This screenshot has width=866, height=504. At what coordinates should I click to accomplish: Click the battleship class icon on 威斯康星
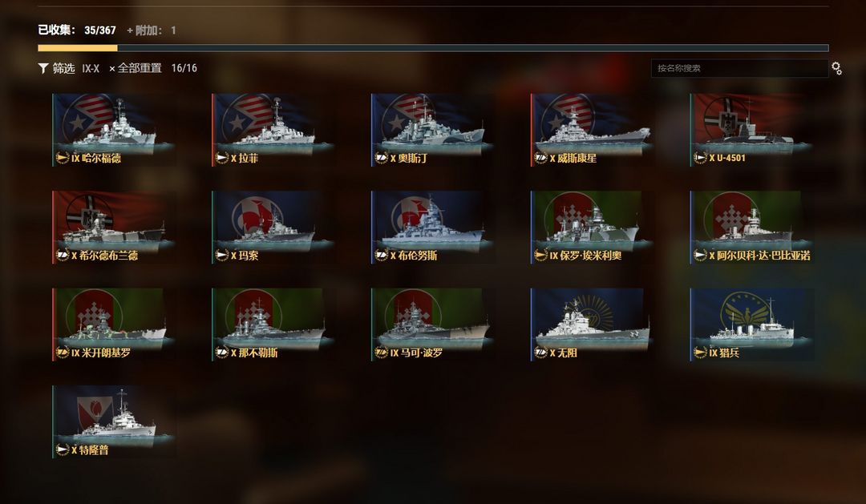(540, 158)
